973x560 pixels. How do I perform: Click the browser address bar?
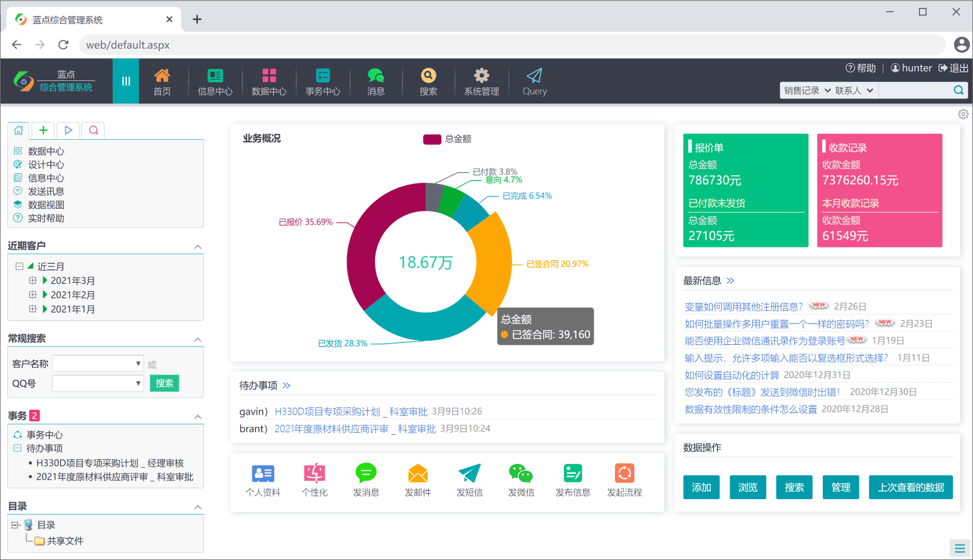pyautogui.click(x=512, y=44)
